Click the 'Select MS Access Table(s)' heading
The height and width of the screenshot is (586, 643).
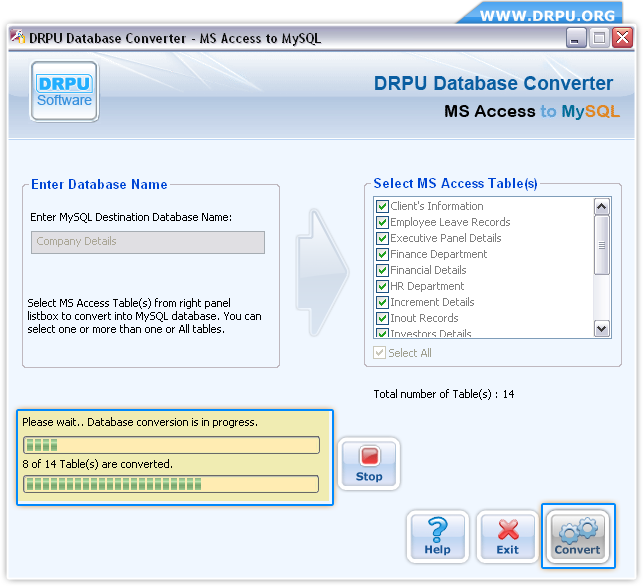(455, 183)
